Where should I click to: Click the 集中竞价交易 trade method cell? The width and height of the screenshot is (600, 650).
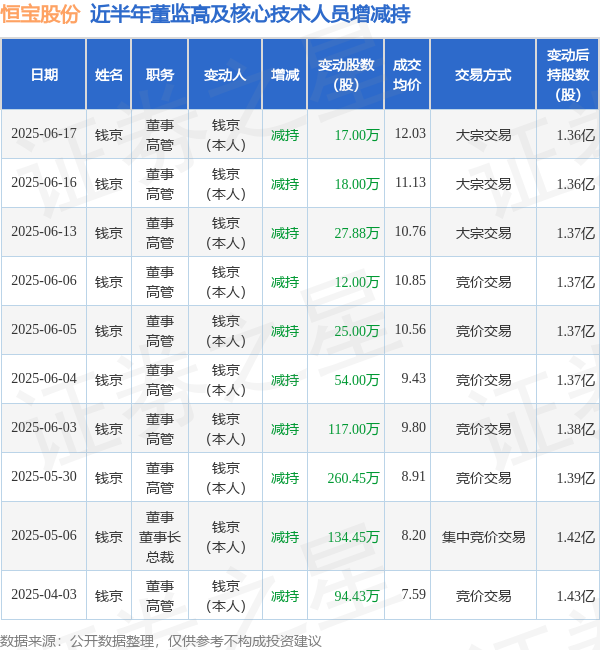[483, 537]
